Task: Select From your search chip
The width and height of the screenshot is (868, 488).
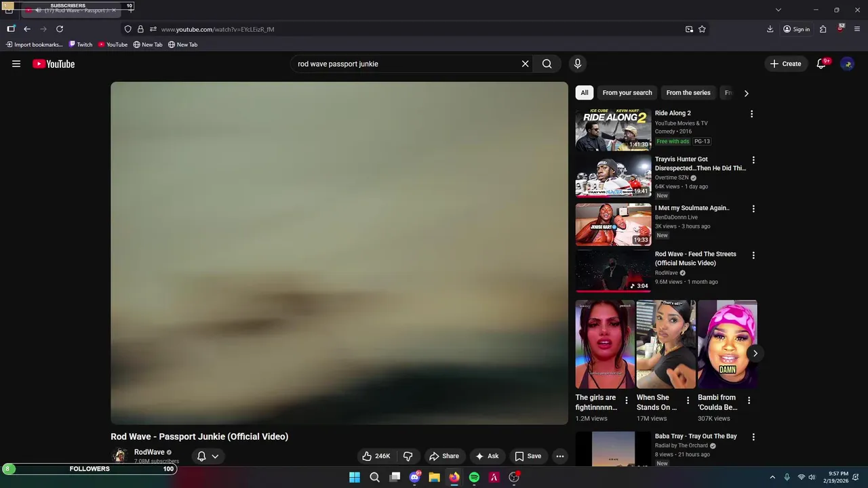Action: tap(627, 93)
